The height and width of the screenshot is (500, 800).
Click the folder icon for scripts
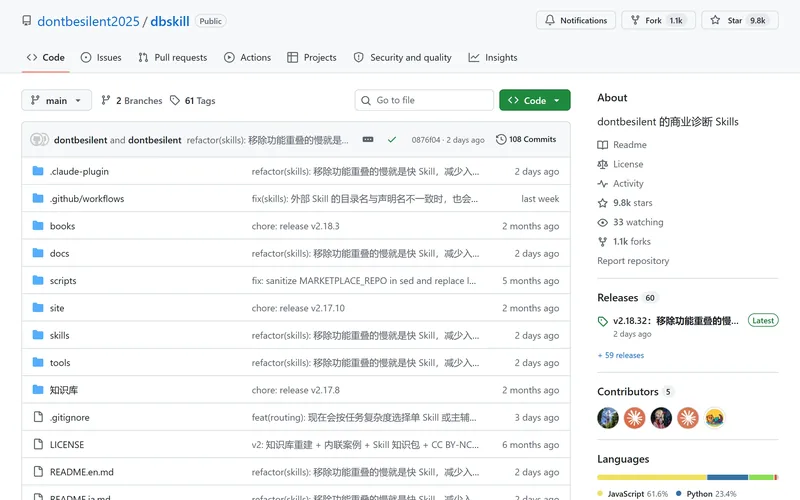[38, 280]
